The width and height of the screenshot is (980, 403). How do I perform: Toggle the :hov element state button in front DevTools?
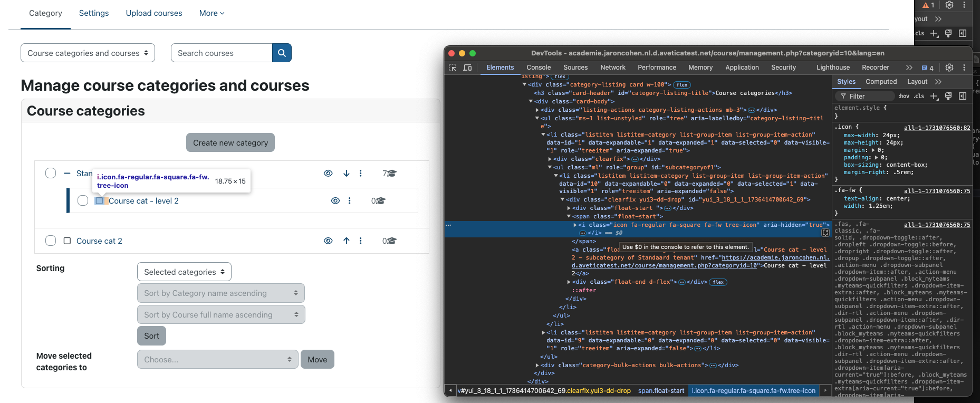point(904,96)
